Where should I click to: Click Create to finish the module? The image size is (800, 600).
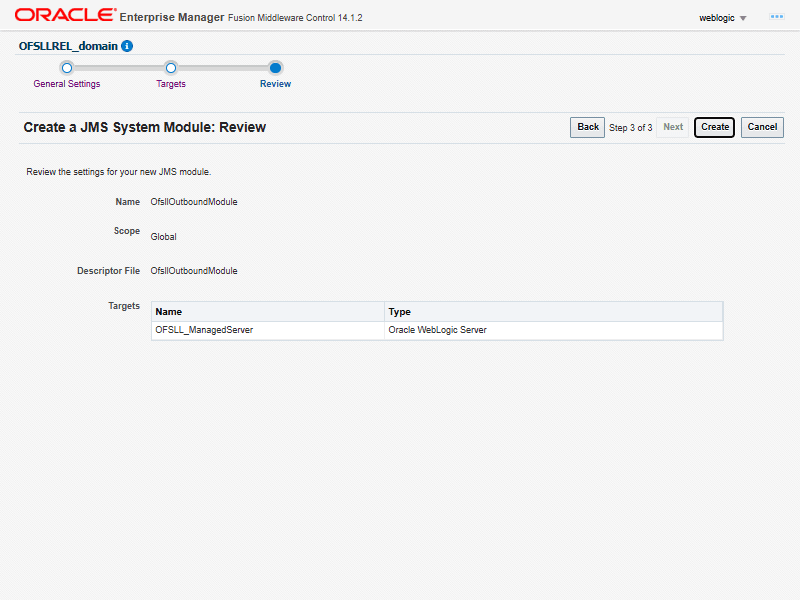pos(714,127)
